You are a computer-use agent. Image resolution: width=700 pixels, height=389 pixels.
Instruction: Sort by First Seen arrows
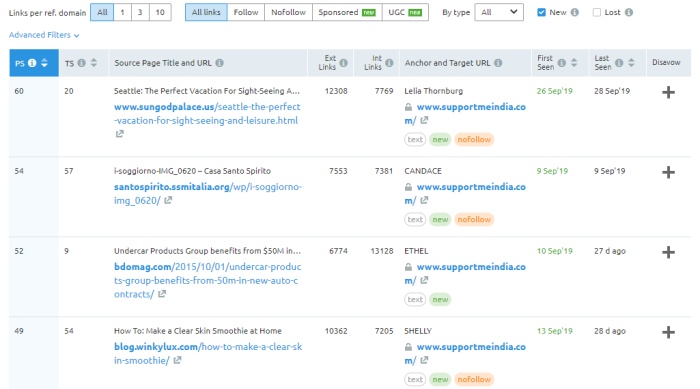(574, 63)
